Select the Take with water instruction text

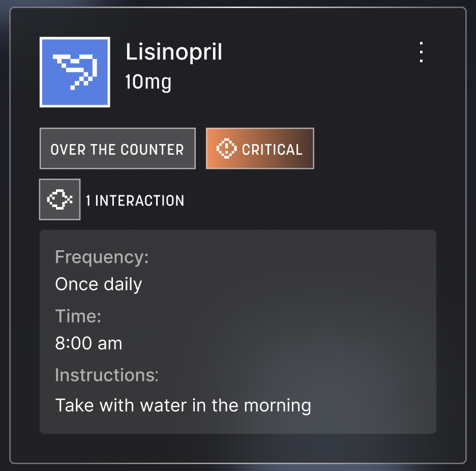pos(183,405)
